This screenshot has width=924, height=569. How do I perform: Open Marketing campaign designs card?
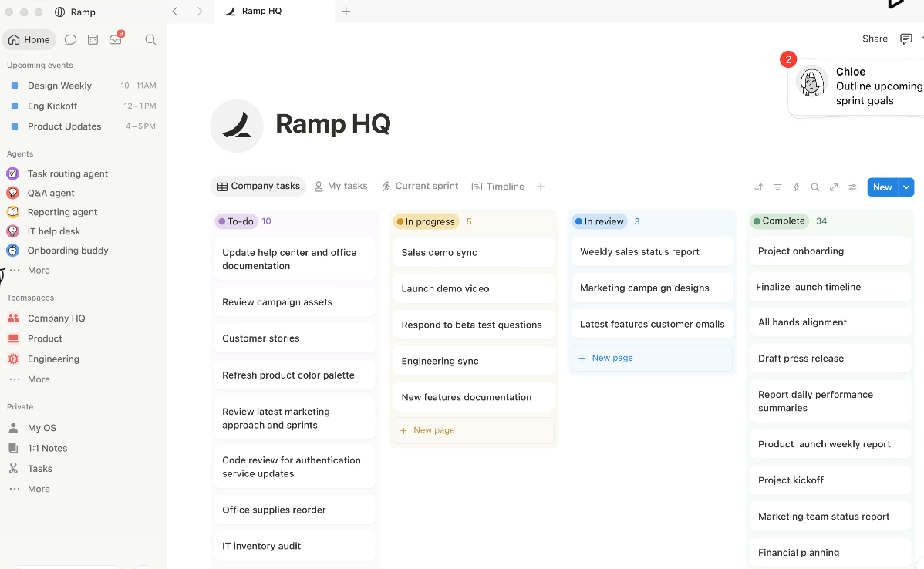pyautogui.click(x=653, y=288)
